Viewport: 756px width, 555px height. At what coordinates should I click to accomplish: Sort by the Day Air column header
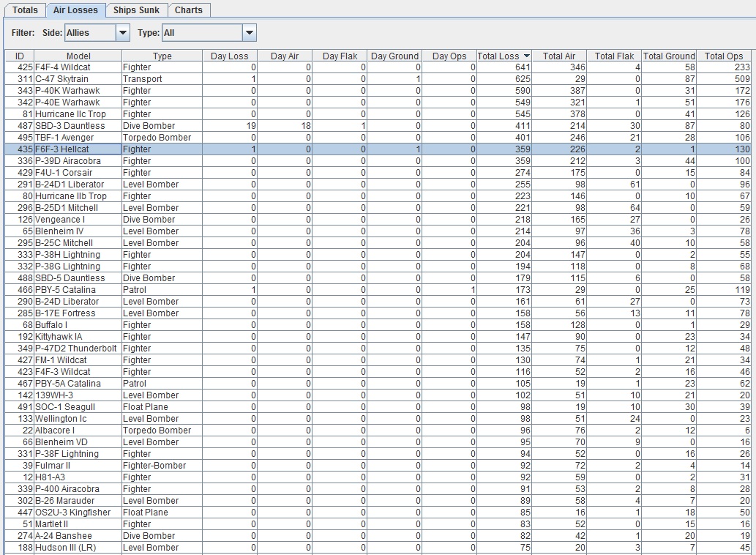tap(285, 56)
